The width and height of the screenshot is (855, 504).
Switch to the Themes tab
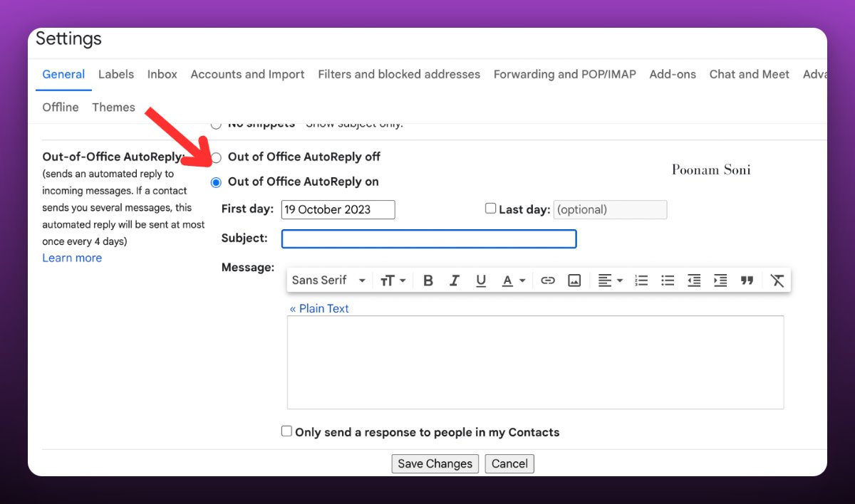point(113,107)
